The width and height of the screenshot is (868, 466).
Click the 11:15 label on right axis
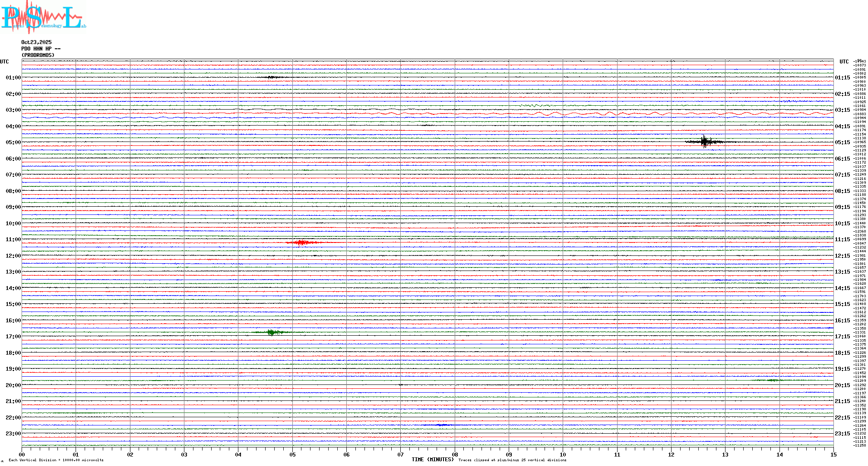pos(842,239)
